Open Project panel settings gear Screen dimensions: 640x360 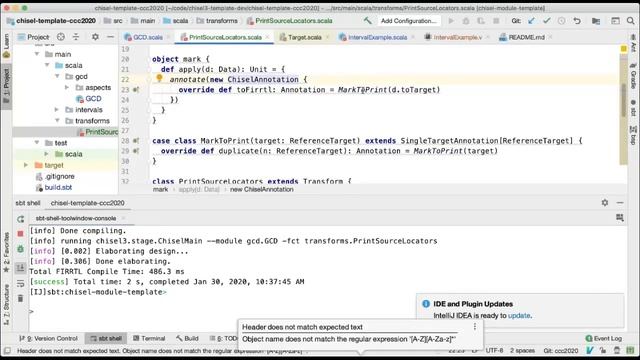(95, 37)
